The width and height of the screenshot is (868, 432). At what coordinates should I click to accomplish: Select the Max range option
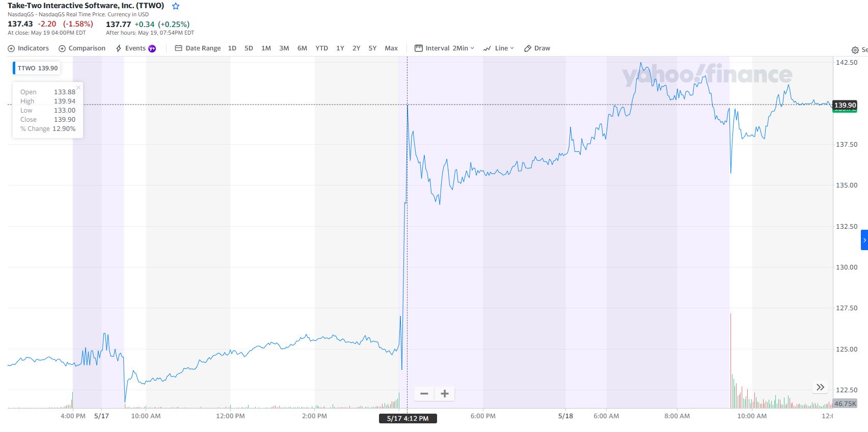[x=391, y=48]
